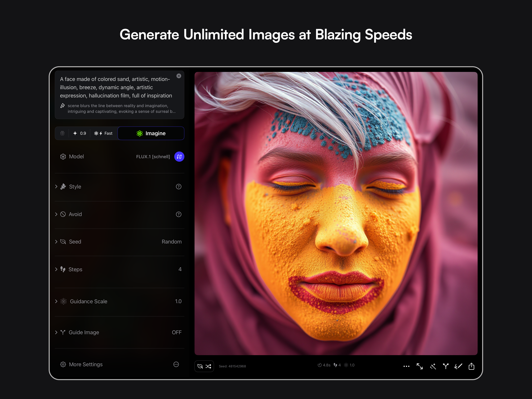Open the Avoid help question mark

tap(178, 215)
